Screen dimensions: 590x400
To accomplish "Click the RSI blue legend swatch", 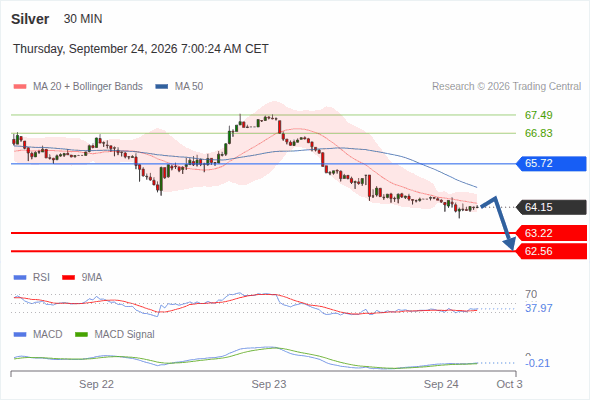I will coord(20,278).
